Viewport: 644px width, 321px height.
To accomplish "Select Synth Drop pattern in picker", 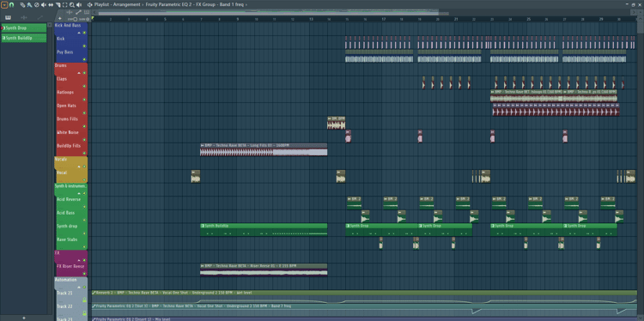I will (x=24, y=28).
